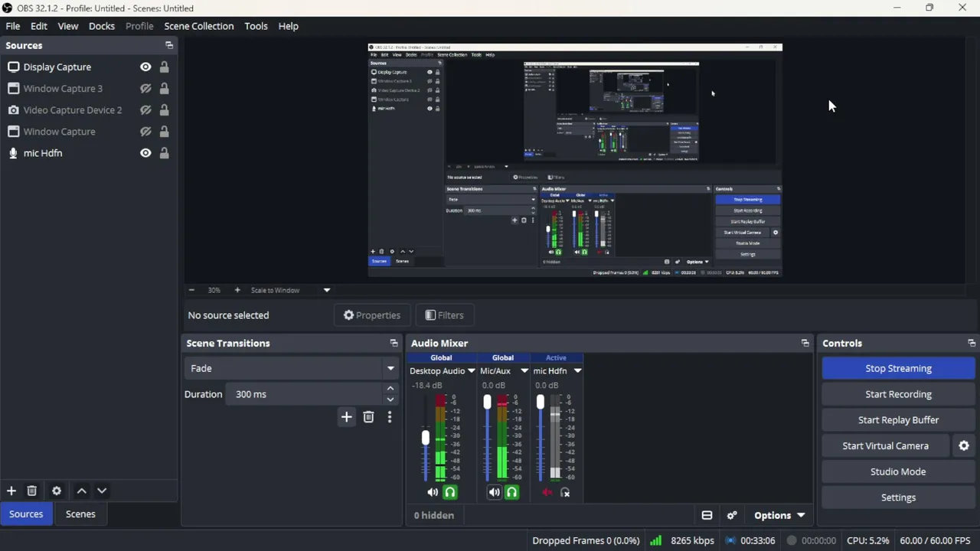Add a new source with the plus icon
980x551 pixels.
pos(11,491)
